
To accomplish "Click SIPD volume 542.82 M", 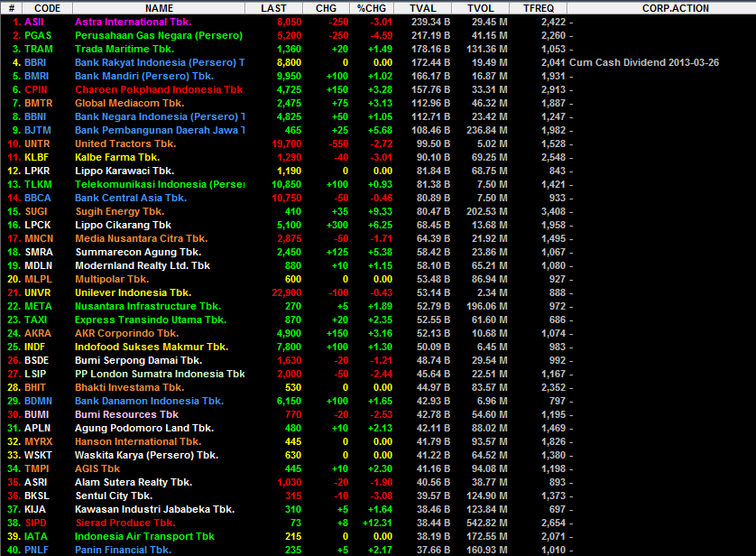I will tap(486, 523).
